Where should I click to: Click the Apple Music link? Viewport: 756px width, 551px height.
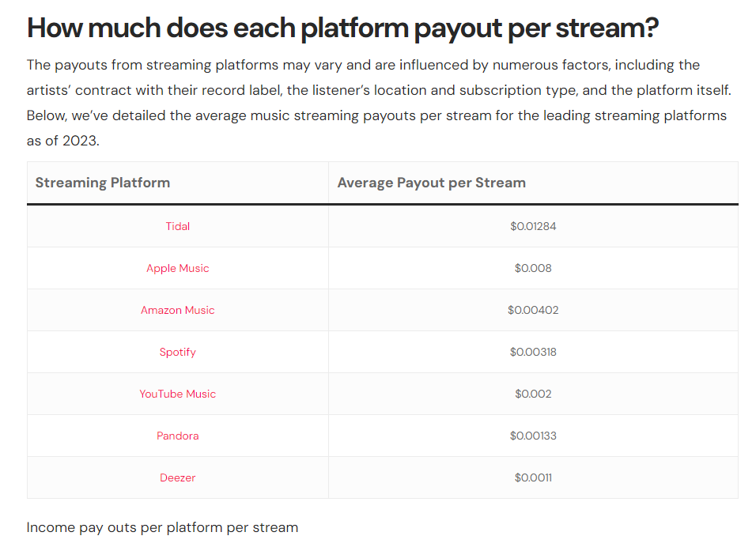tap(177, 268)
